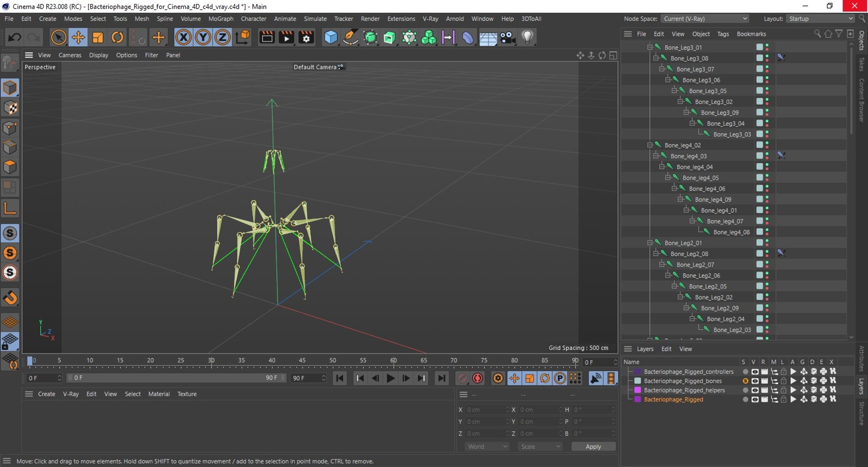This screenshot has width=868, height=467.
Task: Enable Points mode in left toolbar
Action: (10, 128)
